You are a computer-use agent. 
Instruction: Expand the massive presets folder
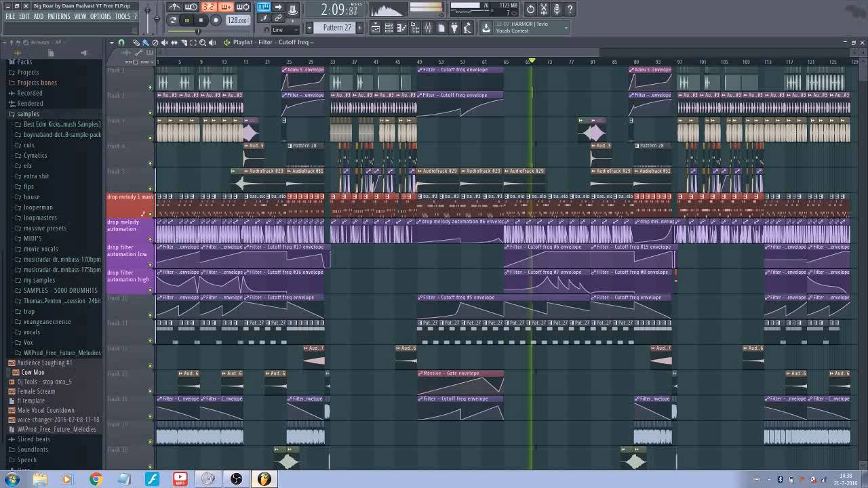click(x=45, y=228)
